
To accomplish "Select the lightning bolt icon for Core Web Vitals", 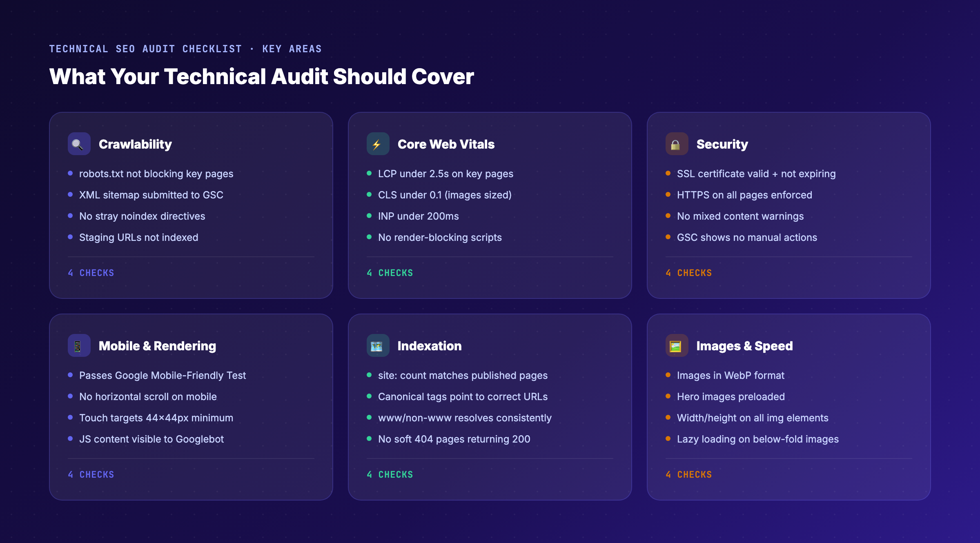I will tap(378, 144).
